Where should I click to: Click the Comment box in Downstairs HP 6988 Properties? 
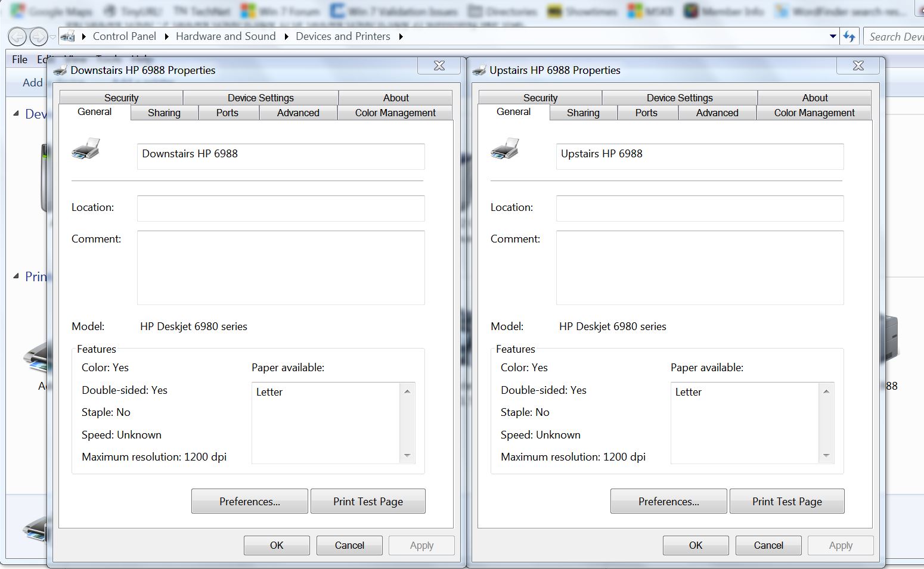[281, 268]
